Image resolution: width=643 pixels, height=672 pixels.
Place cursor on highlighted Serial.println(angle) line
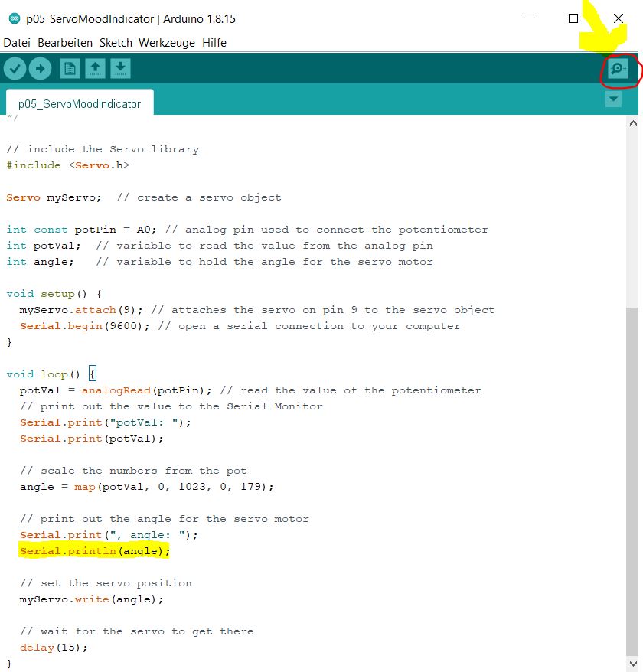(95, 551)
